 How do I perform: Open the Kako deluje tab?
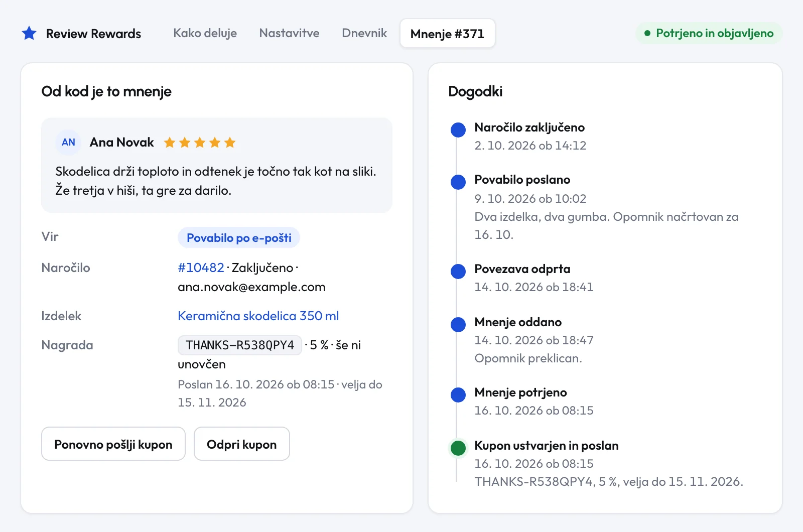point(205,33)
